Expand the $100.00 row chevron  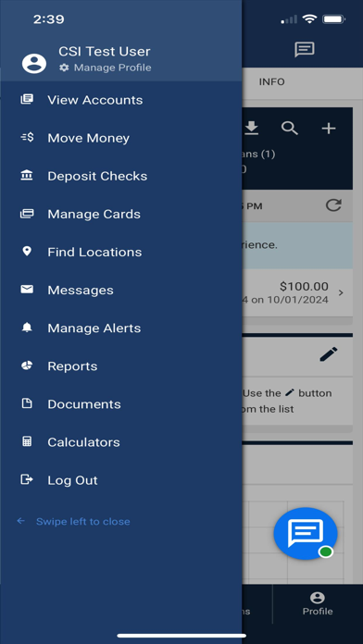(341, 292)
